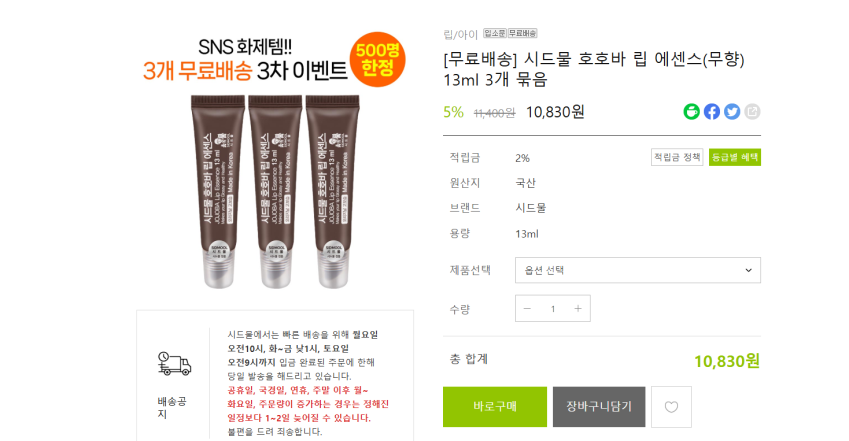Increase quantity with plus icon
849x441 pixels.
coord(578,308)
